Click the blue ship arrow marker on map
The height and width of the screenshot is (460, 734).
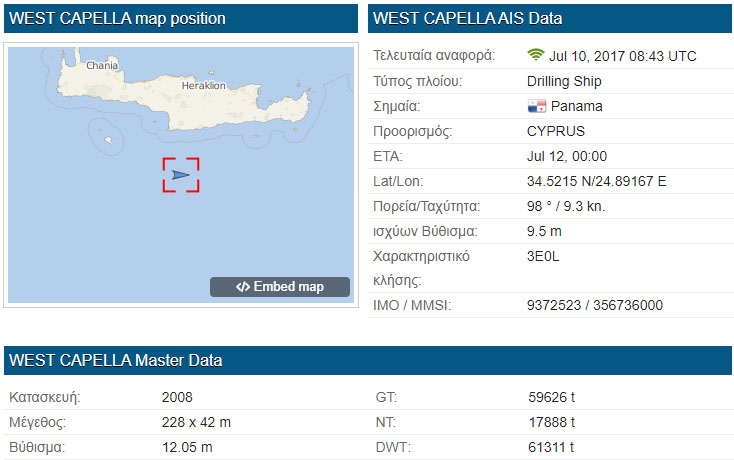[x=180, y=175]
